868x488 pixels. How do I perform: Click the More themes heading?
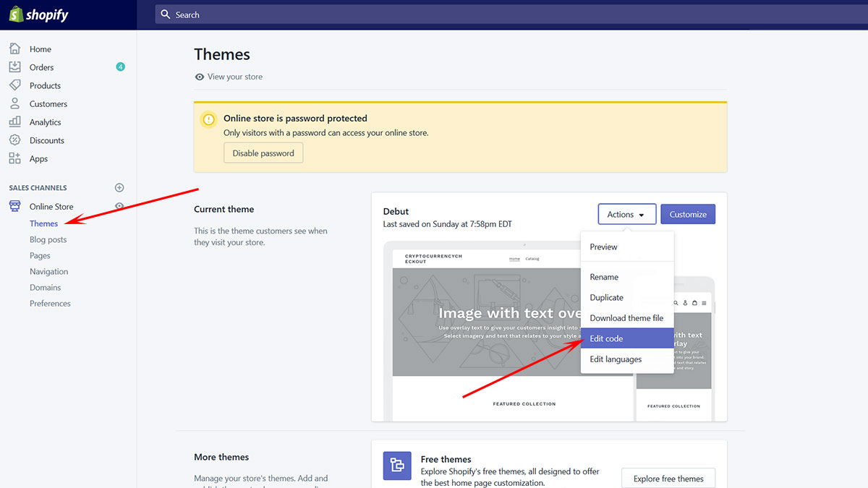pyautogui.click(x=221, y=457)
